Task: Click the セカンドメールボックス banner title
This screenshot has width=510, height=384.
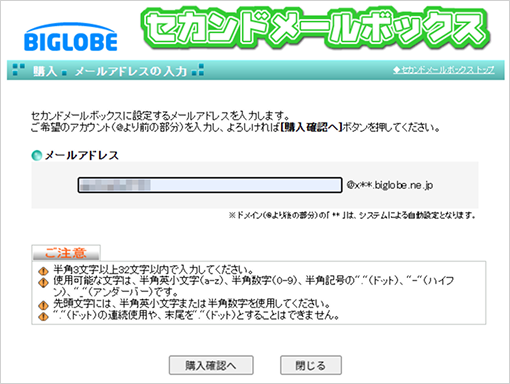Action: point(315,29)
